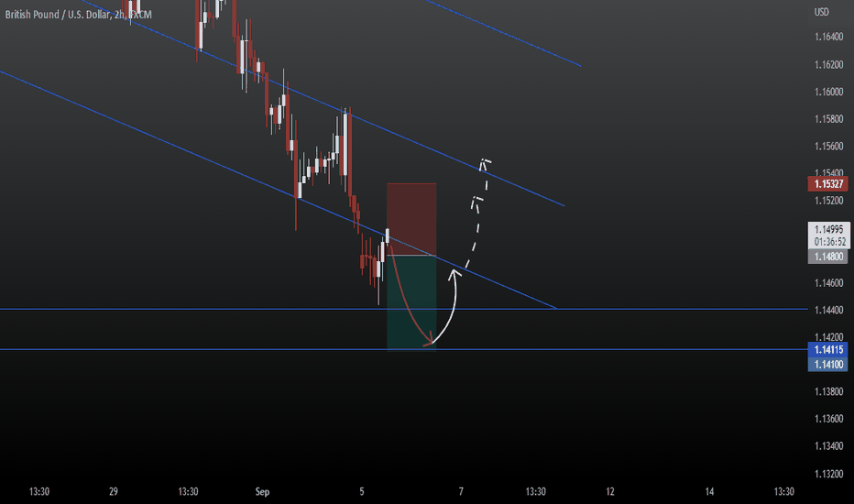Click the 1.16000 price axis label
The height and width of the screenshot is (504, 854).
(828, 92)
